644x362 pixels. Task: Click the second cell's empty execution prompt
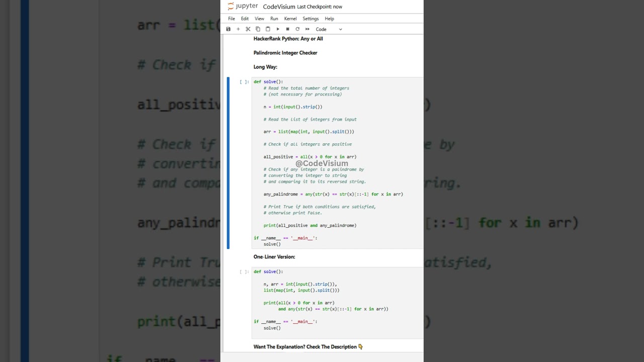[x=244, y=271]
